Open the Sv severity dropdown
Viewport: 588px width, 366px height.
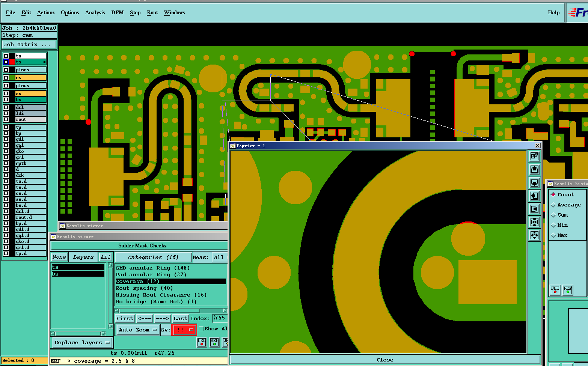[x=184, y=330]
